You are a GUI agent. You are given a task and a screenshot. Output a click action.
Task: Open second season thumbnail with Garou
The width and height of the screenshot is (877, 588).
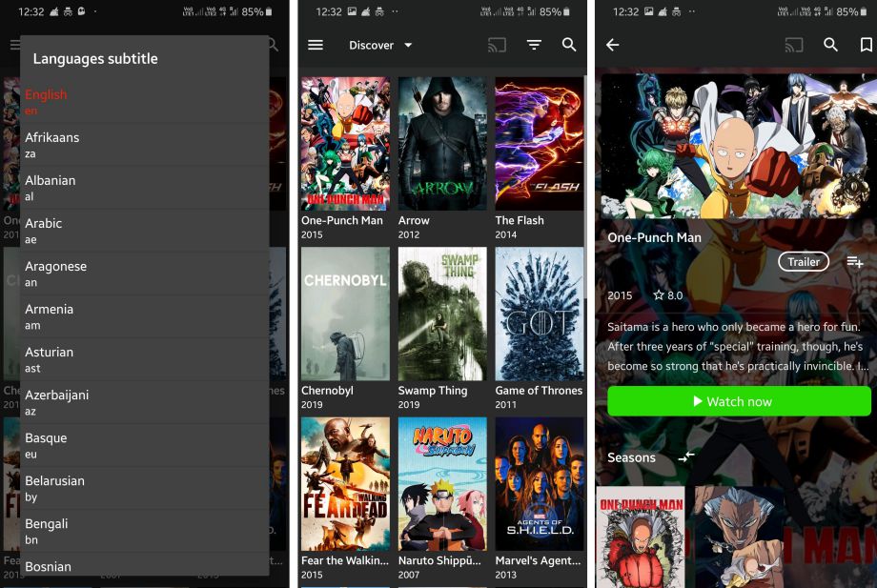point(740,537)
